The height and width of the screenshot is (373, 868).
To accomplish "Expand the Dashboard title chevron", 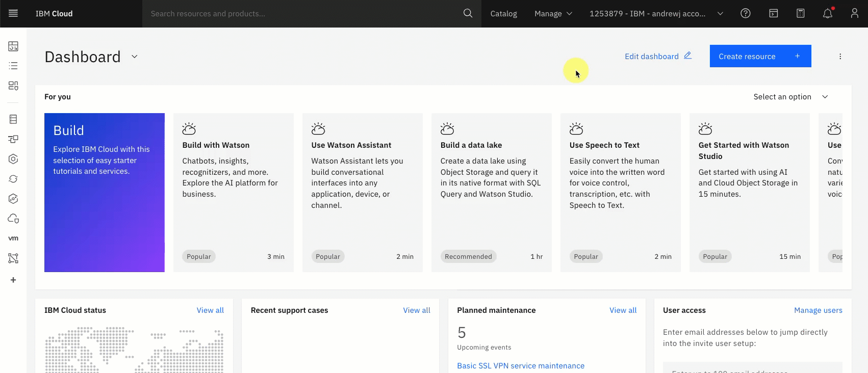I will [x=135, y=57].
